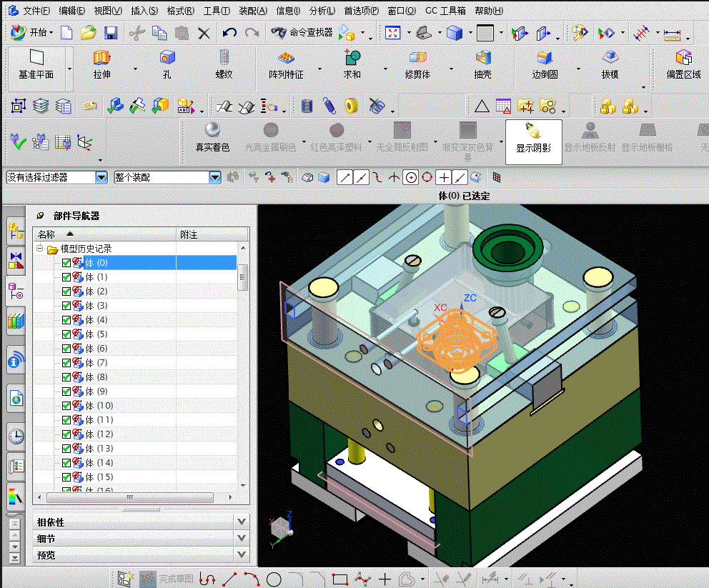Open the selection filter dropdown (没有选择过滤器)
This screenshot has height=588, width=709.
click(x=101, y=178)
